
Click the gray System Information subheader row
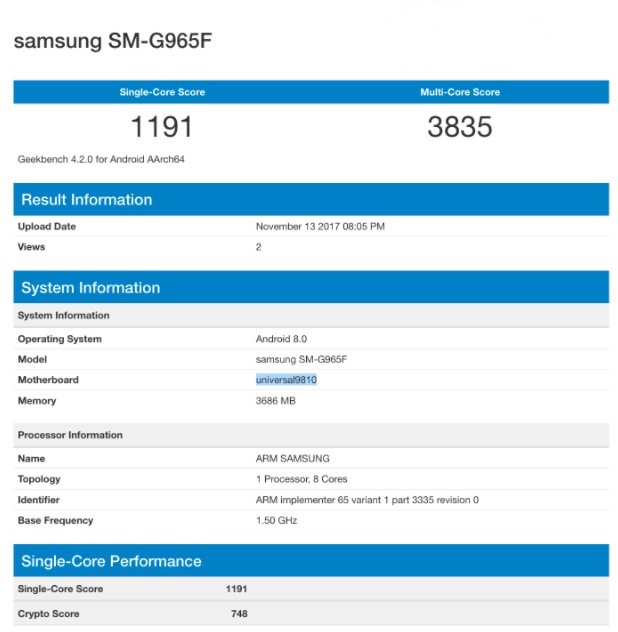tap(311, 316)
